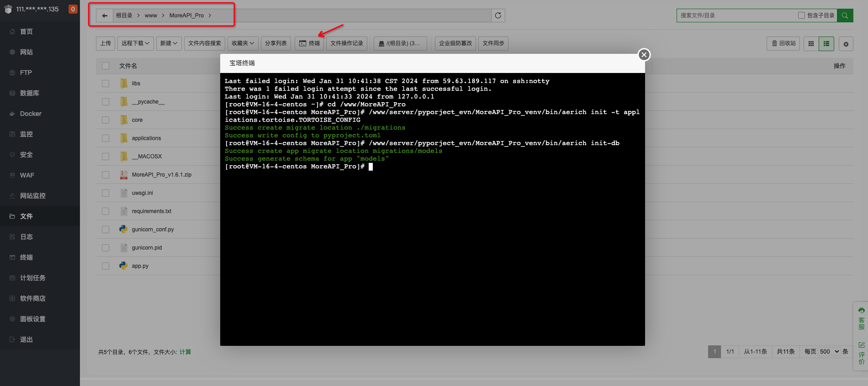Screen dimensions: 868x386
Task: Open 文件同步 feature
Action: coord(493,43)
